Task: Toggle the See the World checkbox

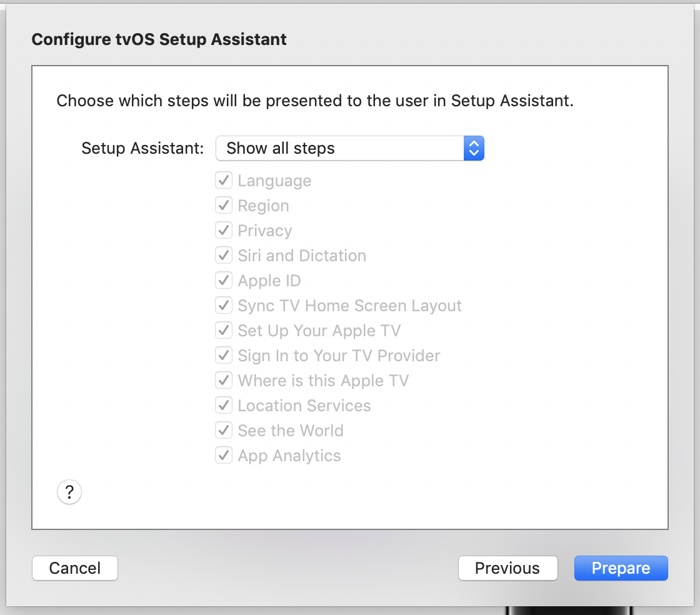Action: tap(224, 431)
